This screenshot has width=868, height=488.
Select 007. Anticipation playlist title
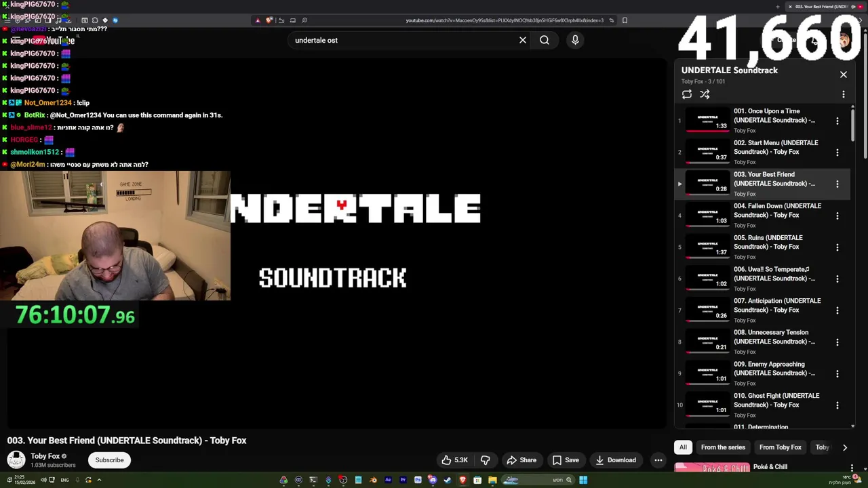[777, 306]
